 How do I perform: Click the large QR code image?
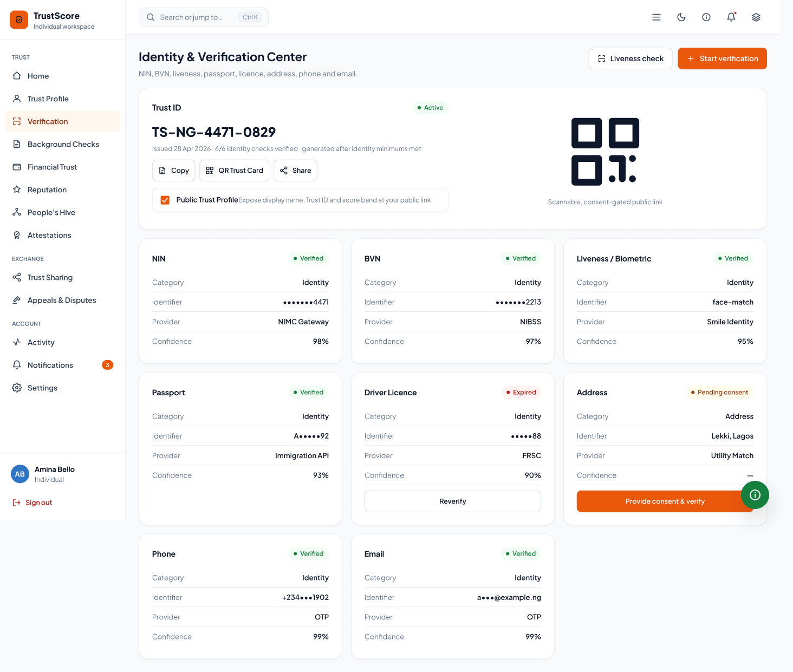pyautogui.click(x=605, y=152)
